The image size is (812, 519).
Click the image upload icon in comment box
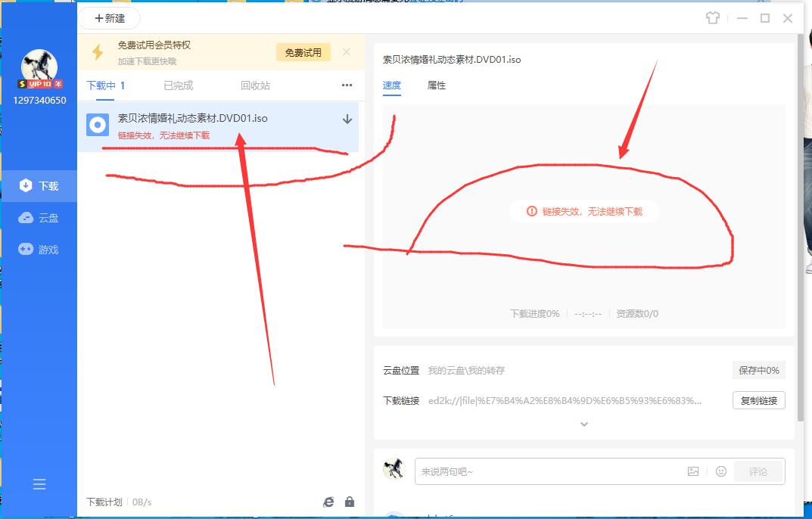coord(692,471)
